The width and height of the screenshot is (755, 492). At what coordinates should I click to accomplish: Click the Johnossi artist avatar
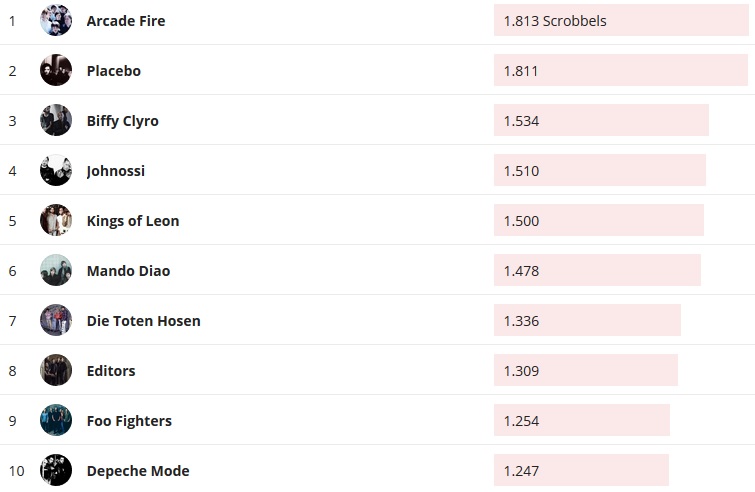56,171
